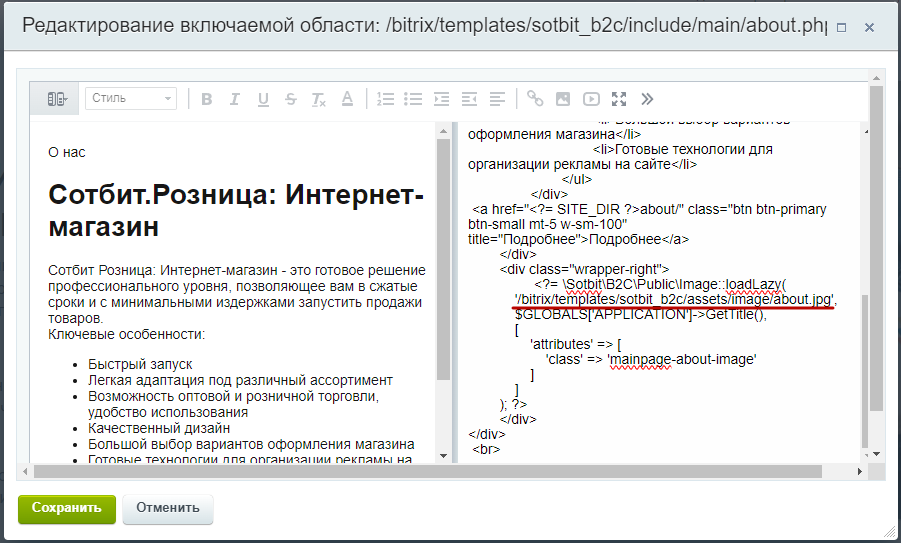Click the 'Ключевые особенности:' text
Screen dimensions: 901x543
tap(126, 334)
